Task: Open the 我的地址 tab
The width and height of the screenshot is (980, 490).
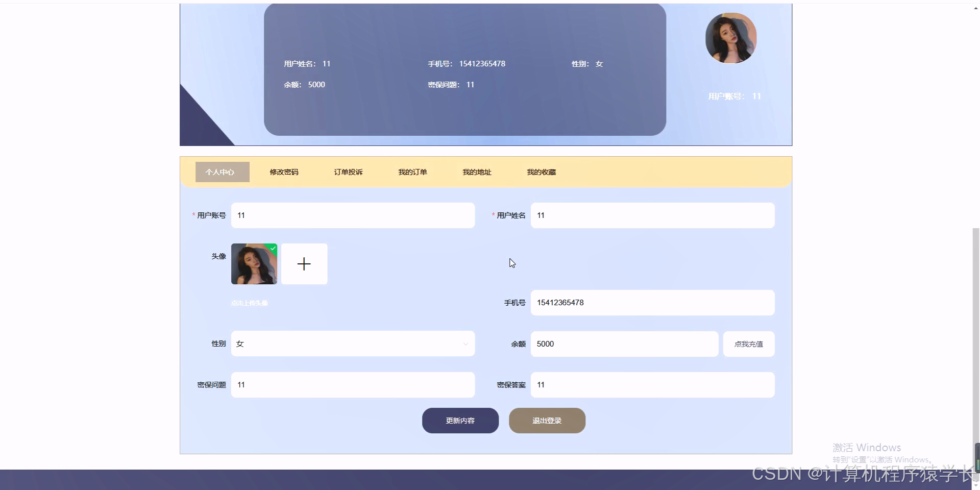Action: [477, 172]
